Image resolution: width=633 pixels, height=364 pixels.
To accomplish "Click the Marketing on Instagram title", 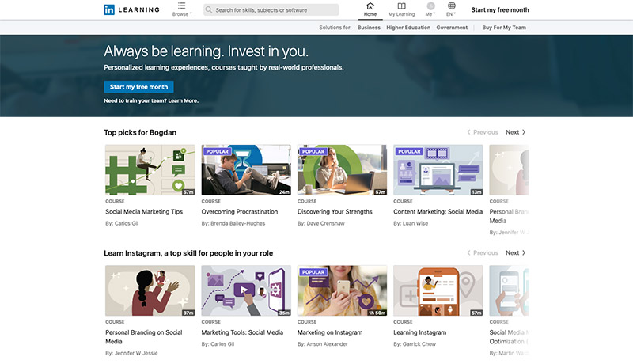I will point(330,332).
